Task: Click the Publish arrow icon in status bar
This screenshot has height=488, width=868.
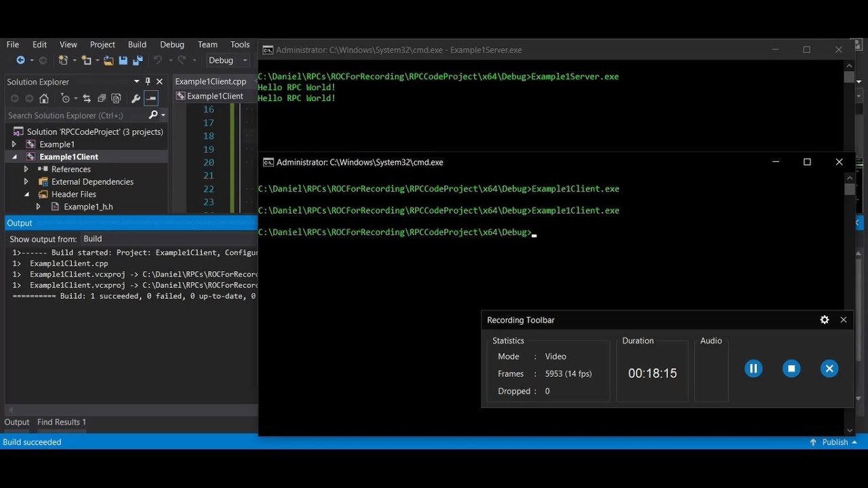Action: 813,442
